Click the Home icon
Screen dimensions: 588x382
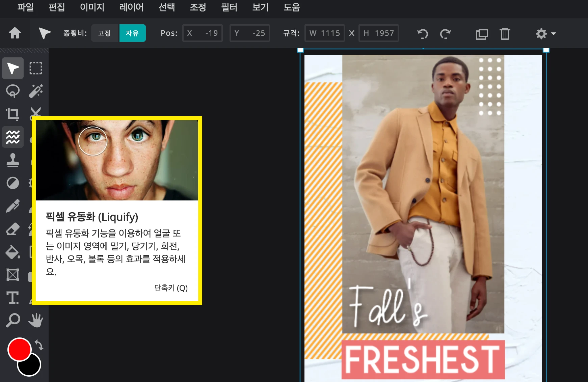pos(15,33)
